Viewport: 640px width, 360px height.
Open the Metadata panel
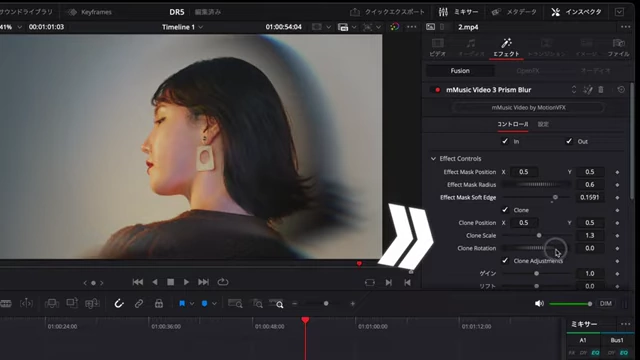pyautogui.click(x=514, y=12)
